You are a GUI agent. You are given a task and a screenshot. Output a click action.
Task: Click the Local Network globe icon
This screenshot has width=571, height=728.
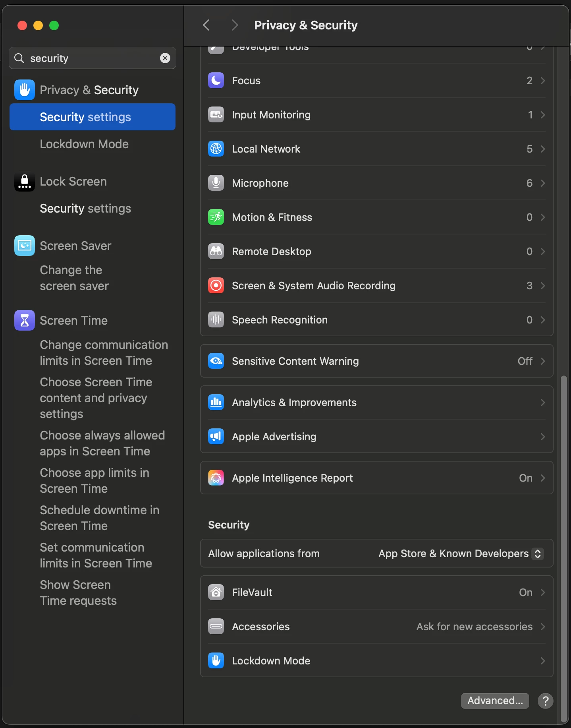tap(216, 149)
